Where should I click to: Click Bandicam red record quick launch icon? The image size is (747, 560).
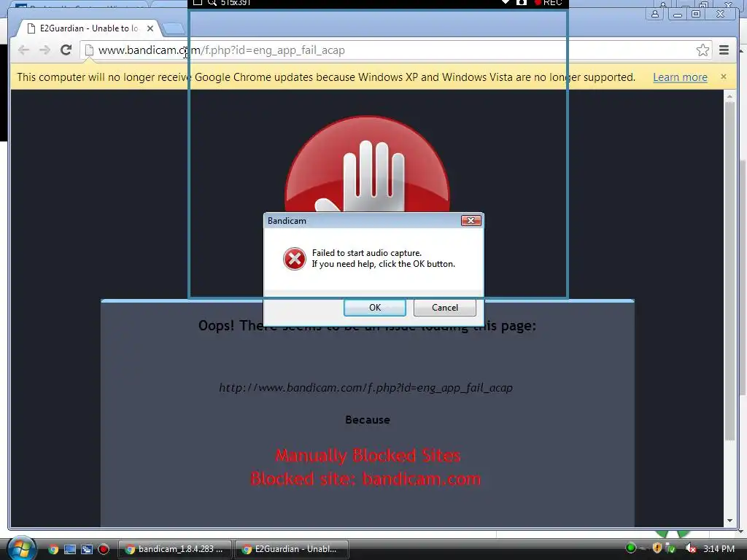point(104,549)
